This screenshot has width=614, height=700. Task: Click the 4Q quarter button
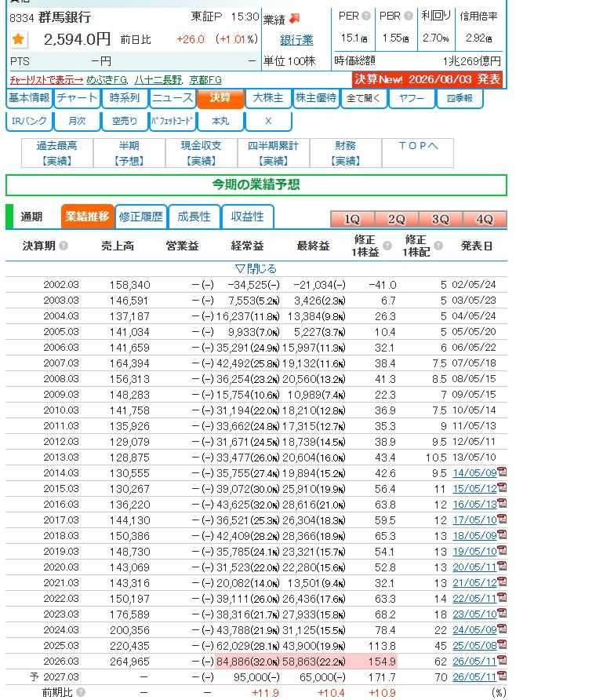tap(485, 219)
